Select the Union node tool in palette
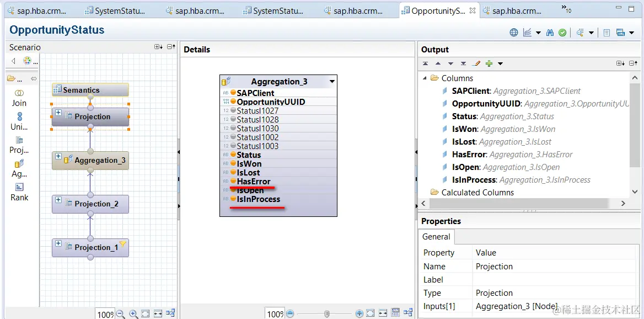This screenshot has height=319, width=644. tap(19, 121)
